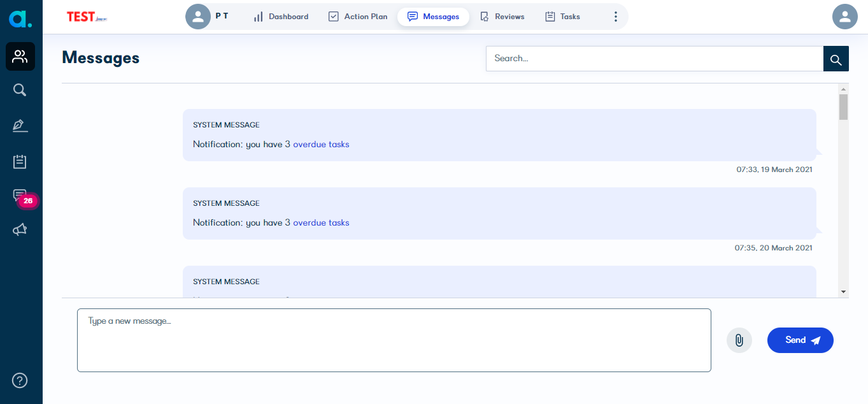Viewport: 868px width, 404px height.
Task: Click the TEST company logo
Action: (x=87, y=17)
